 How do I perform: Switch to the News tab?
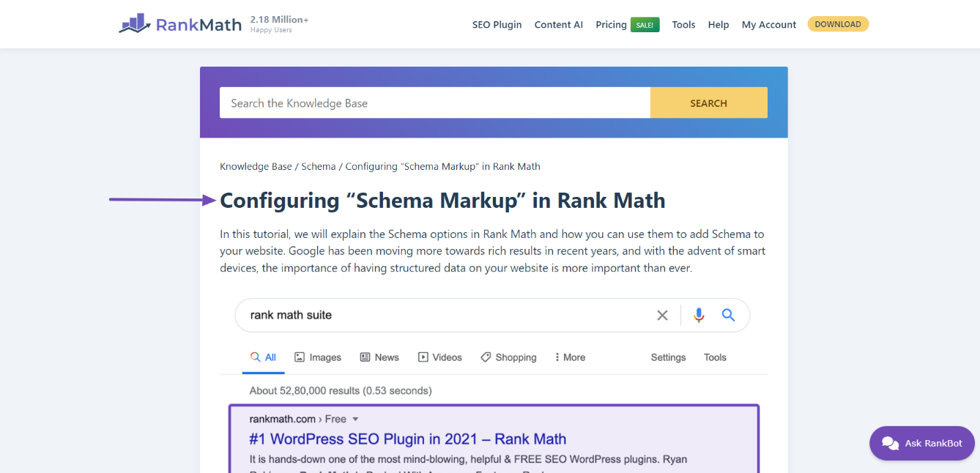tap(379, 357)
